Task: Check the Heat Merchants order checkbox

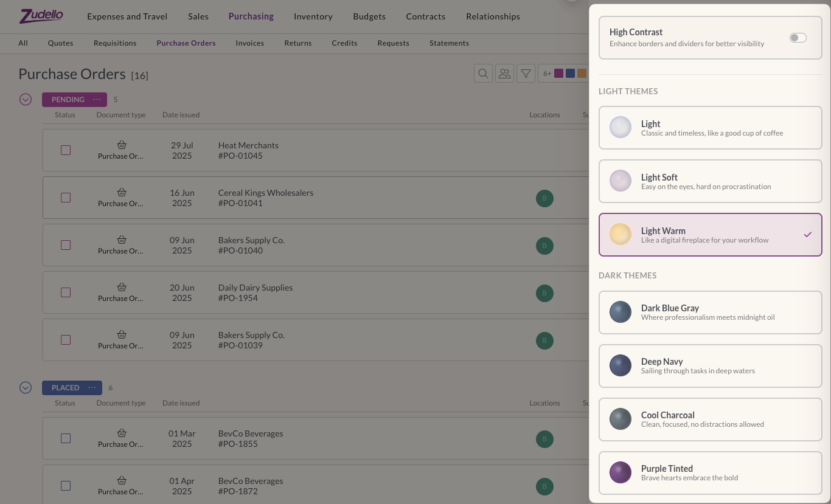Action: 66,150
